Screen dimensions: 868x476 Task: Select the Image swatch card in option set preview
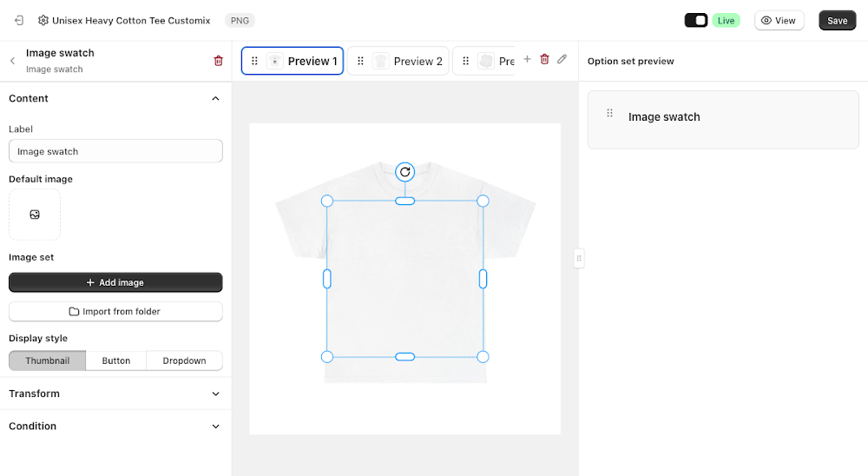pyautogui.click(x=723, y=120)
